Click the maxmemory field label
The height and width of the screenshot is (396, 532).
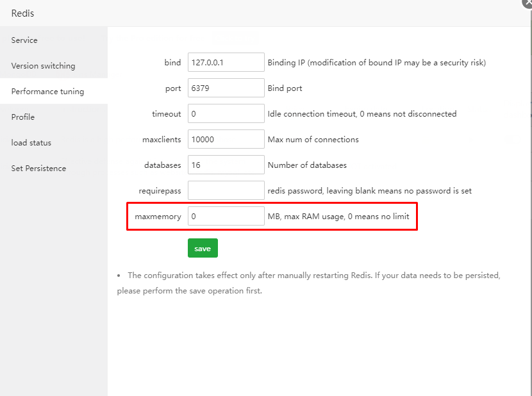158,217
